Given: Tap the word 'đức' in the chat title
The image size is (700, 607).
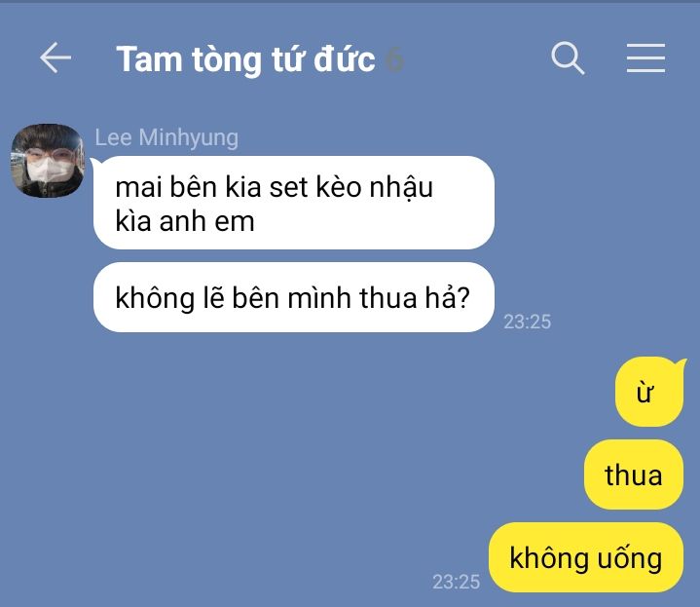Looking at the screenshot, I should [x=345, y=59].
